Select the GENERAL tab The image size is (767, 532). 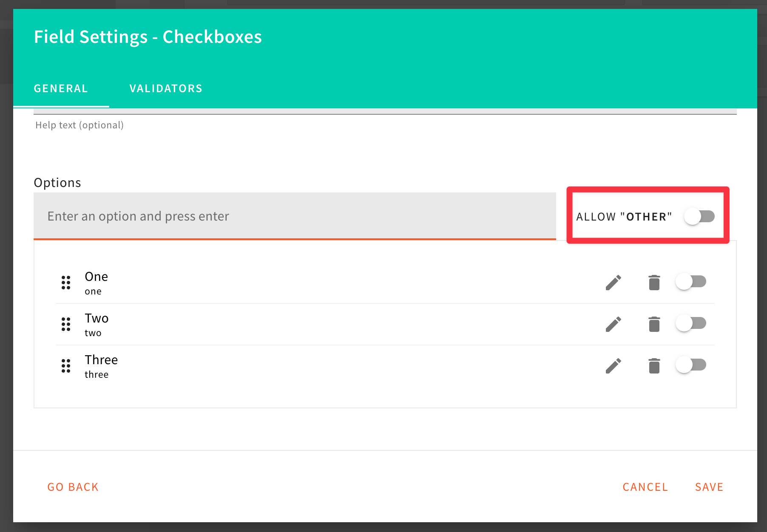[x=61, y=88]
